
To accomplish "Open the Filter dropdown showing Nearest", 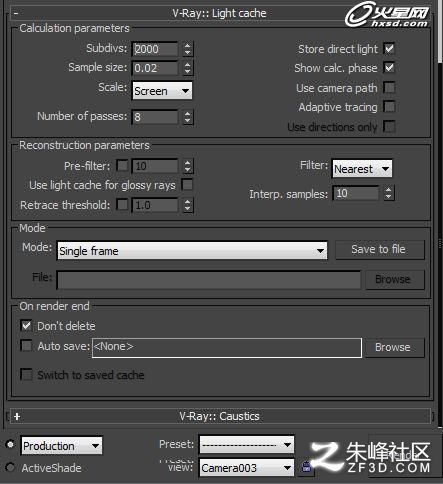I will pyautogui.click(x=362, y=169).
